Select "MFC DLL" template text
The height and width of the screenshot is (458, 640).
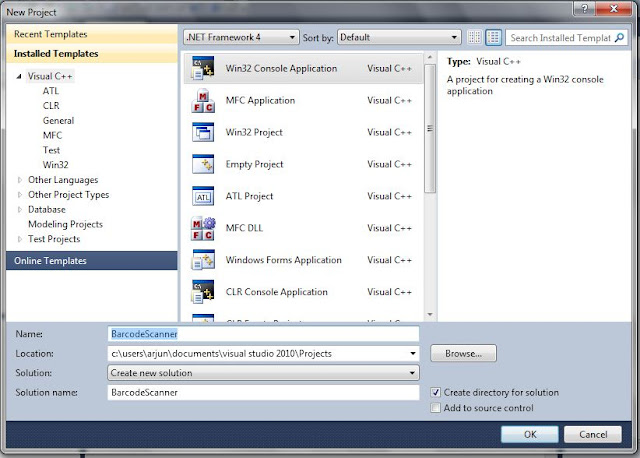coord(244,228)
